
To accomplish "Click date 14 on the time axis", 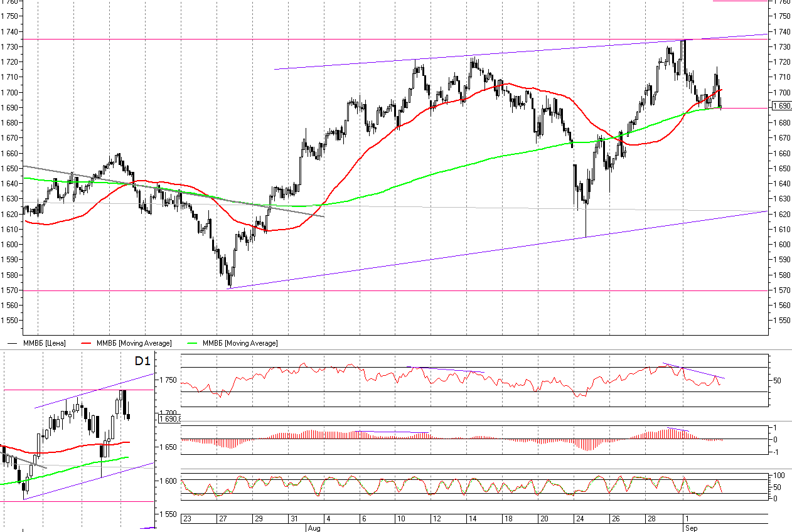I will tap(473, 519).
